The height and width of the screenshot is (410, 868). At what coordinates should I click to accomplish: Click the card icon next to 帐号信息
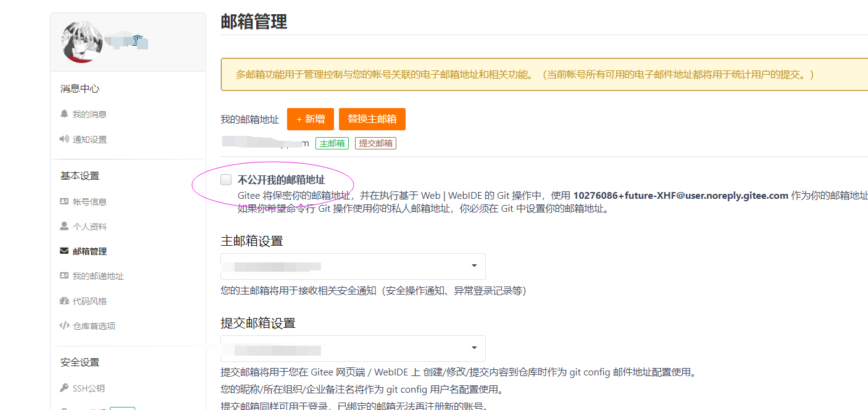coord(64,200)
